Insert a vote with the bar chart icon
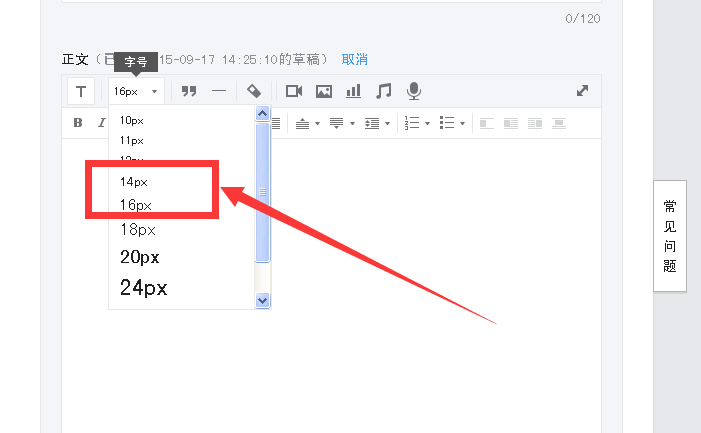701x433 pixels. pos(353,91)
